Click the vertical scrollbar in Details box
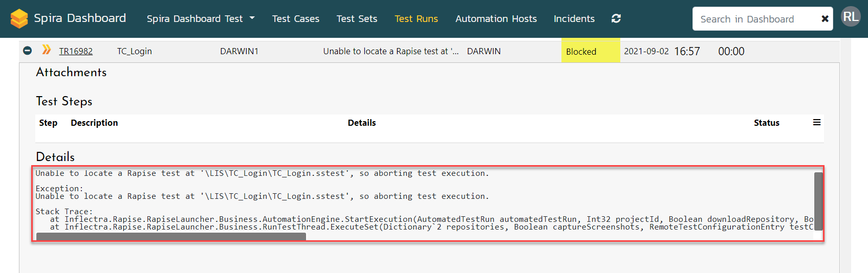This screenshot has height=273, width=868. [818, 201]
